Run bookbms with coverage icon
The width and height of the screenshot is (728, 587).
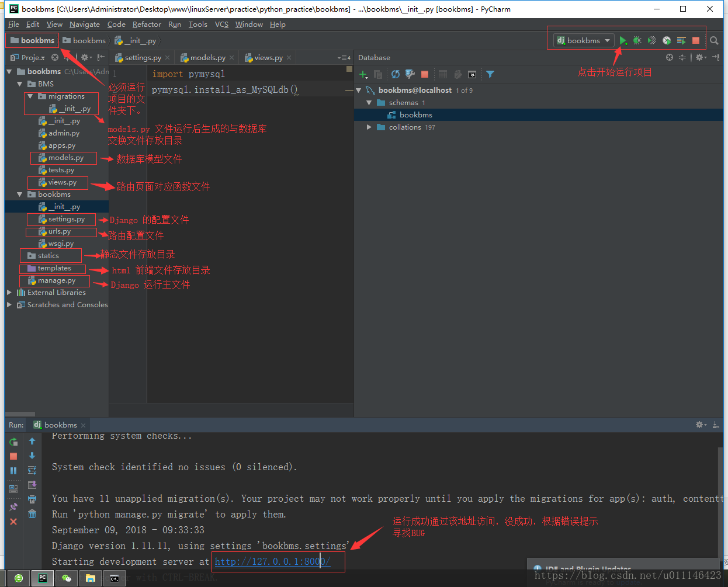tap(652, 40)
